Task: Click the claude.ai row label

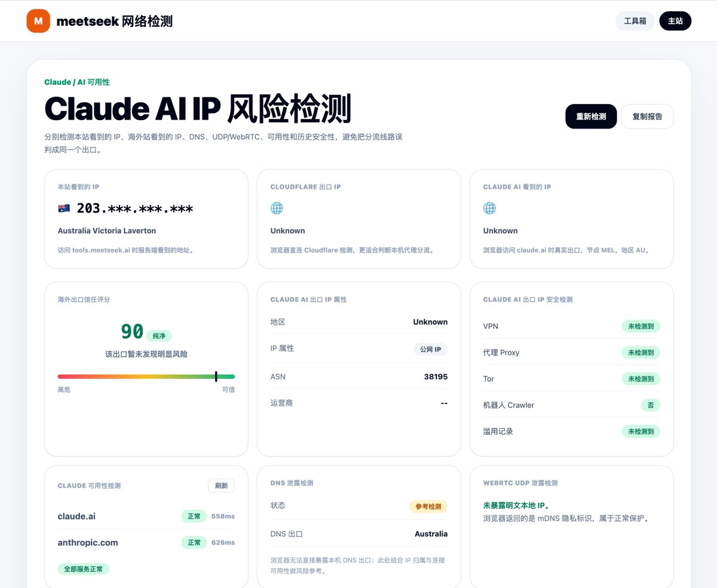Action: coord(76,516)
